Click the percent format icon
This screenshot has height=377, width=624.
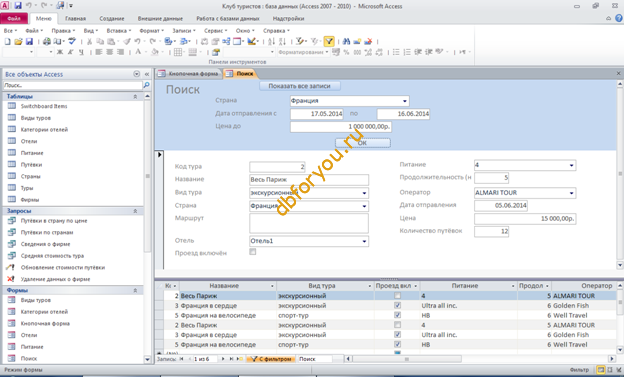pyautogui.click(x=346, y=52)
